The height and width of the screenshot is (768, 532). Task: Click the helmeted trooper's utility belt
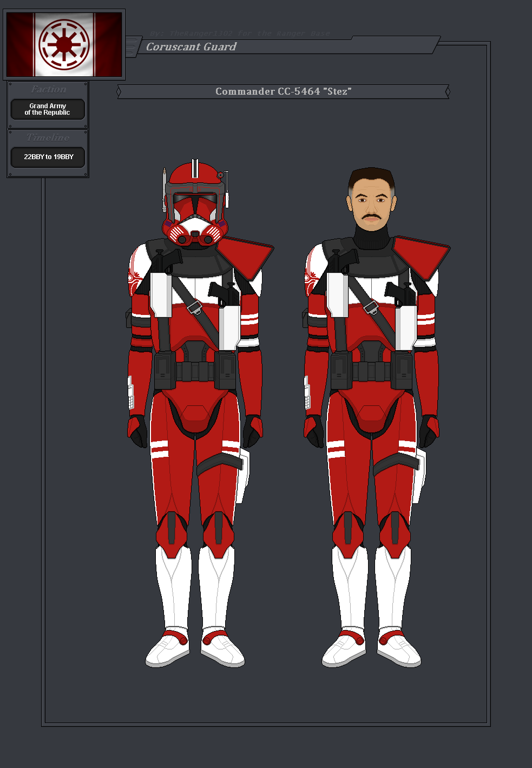click(x=195, y=370)
